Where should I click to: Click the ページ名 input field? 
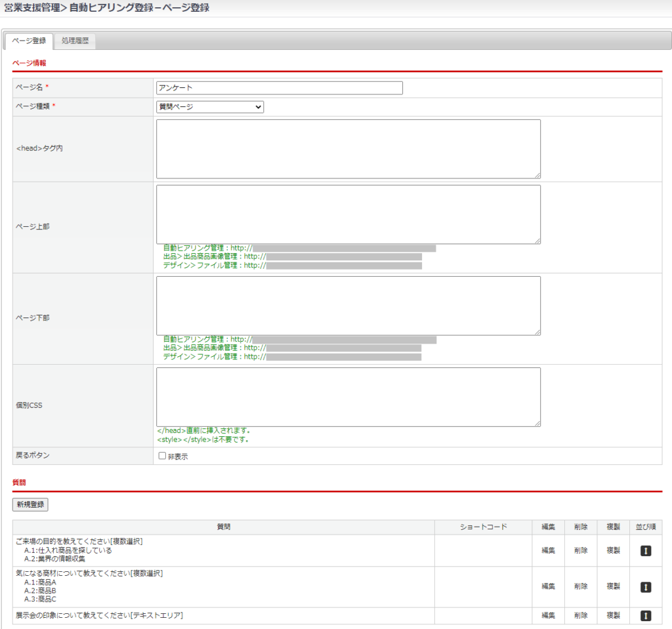click(x=279, y=88)
